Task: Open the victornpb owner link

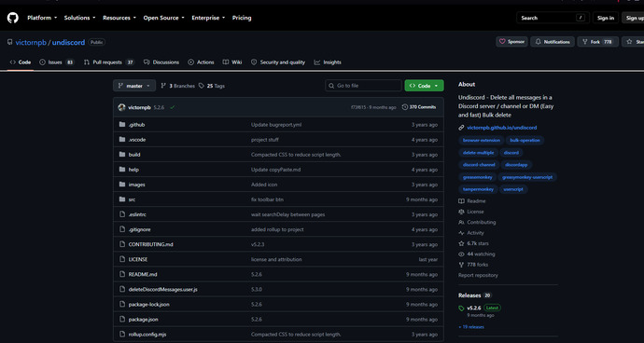Action: [x=31, y=42]
